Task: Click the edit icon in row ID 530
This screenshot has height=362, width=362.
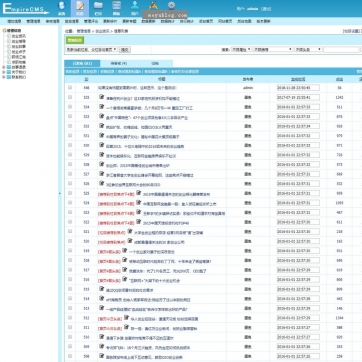Action: click(102, 145)
